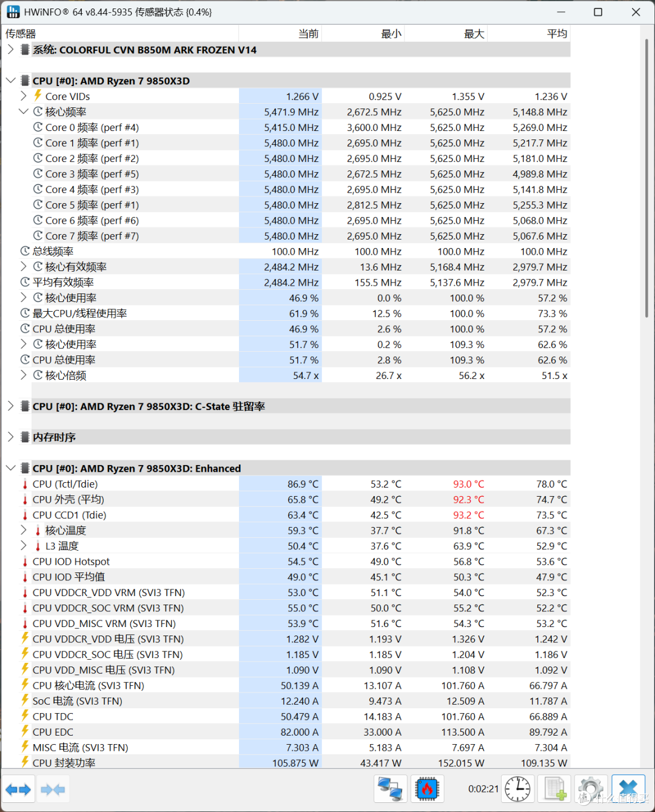Select the CPU VDDCR_SOC VRM row label

point(108,608)
